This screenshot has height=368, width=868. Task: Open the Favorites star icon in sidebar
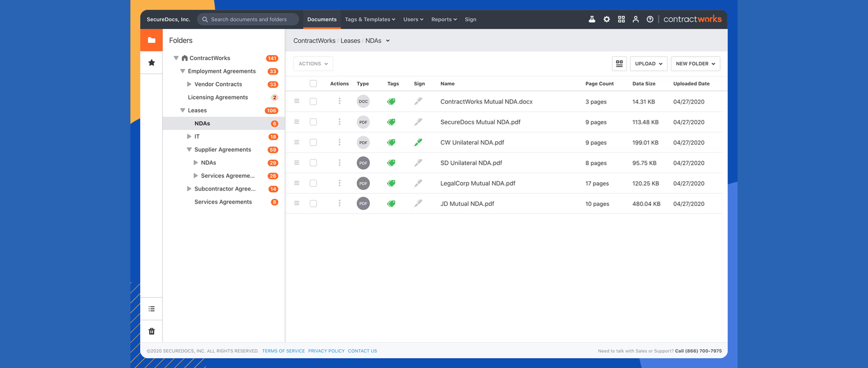pos(151,62)
